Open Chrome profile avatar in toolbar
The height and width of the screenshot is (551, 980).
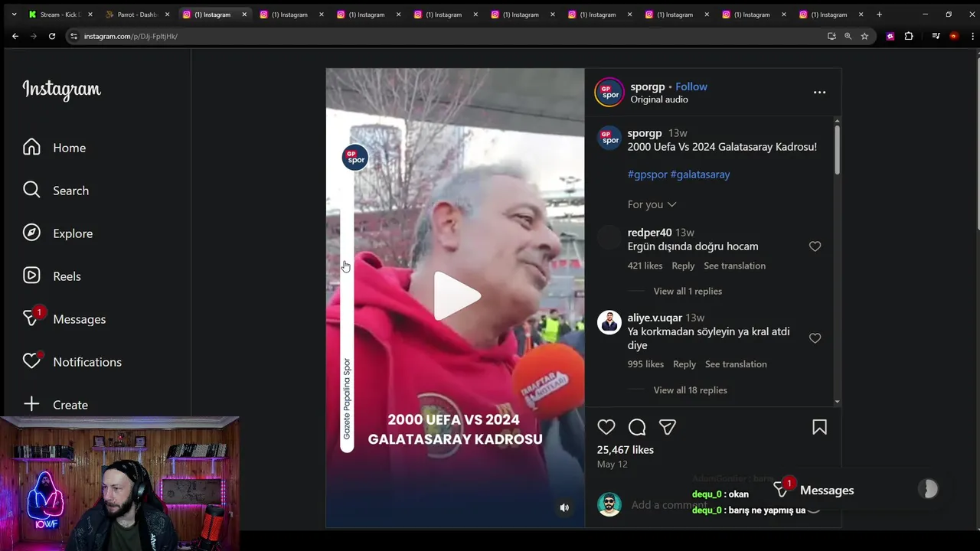click(953, 36)
